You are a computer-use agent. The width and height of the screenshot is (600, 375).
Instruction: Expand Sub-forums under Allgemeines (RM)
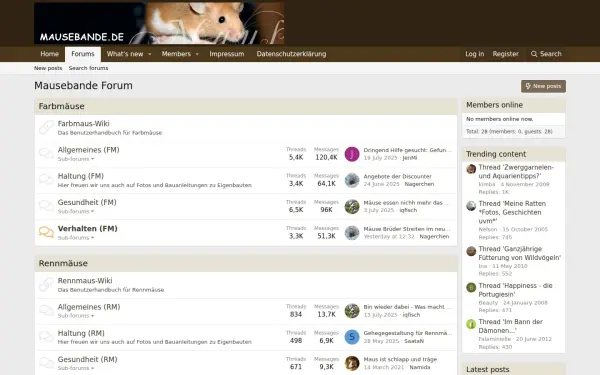point(76,316)
